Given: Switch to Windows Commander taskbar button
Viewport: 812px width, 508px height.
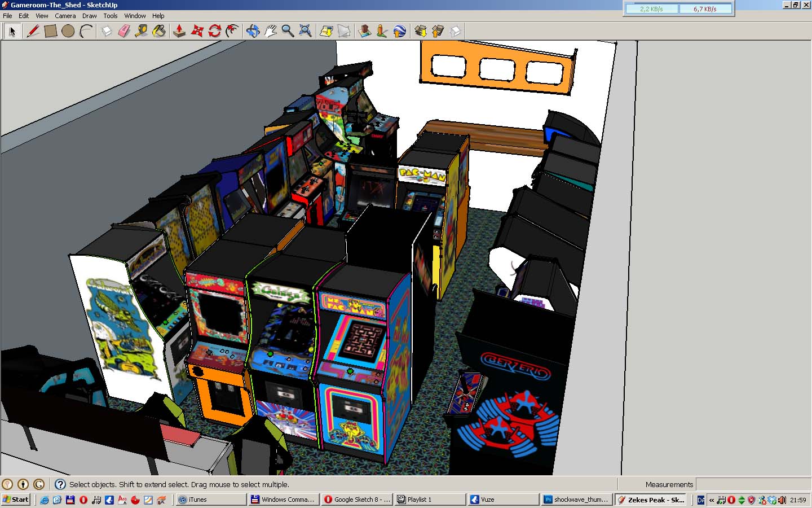Looking at the screenshot, I should 284,500.
